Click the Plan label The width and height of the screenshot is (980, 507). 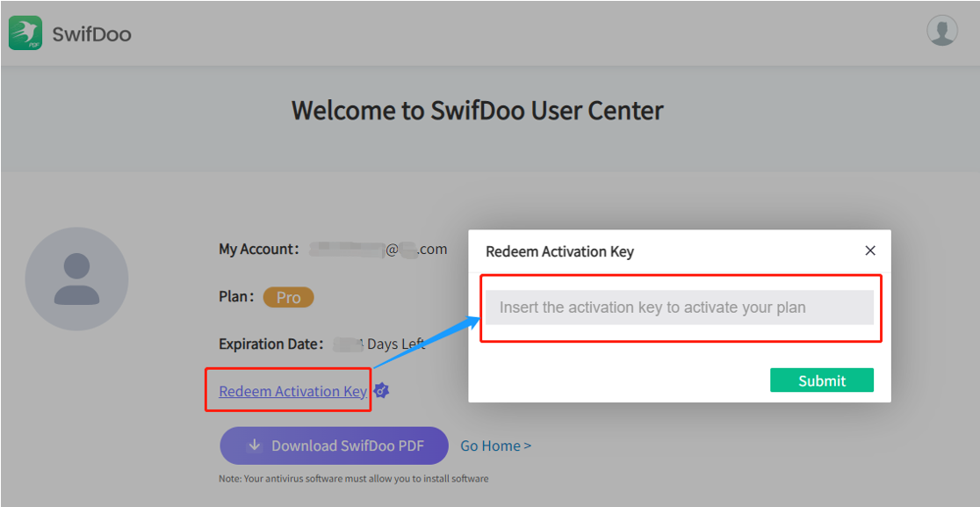(x=236, y=296)
